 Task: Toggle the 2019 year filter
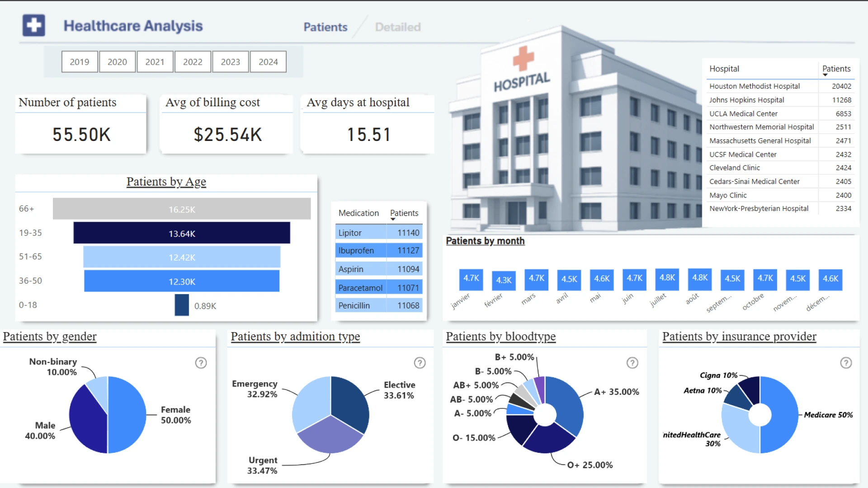[80, 62]
